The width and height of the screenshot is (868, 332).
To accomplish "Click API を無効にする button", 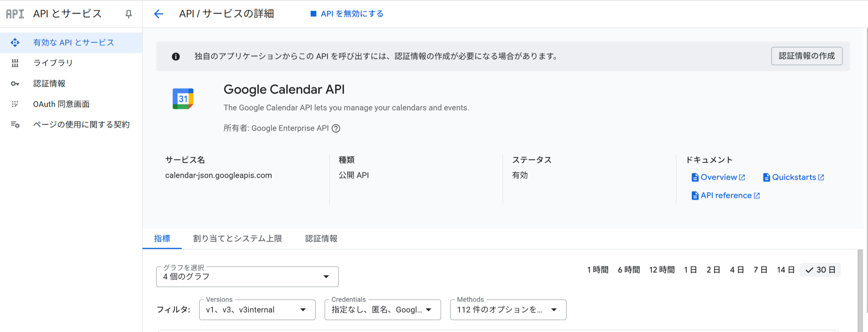I will tap(347, 14).
